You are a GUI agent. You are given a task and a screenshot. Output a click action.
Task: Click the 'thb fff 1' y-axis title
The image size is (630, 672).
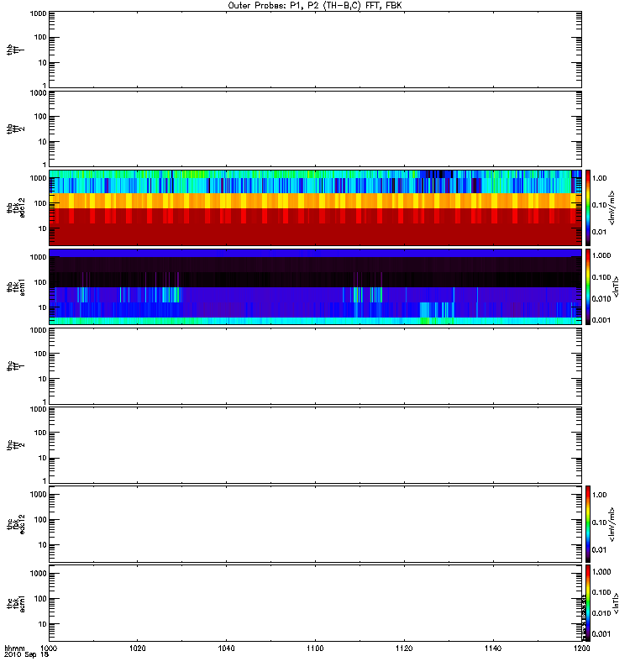click(x=15, y=50)
